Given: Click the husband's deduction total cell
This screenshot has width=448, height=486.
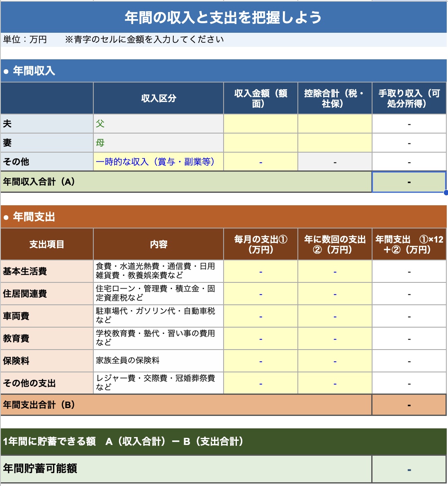Looking at the screenshot, I should point(335,124).
